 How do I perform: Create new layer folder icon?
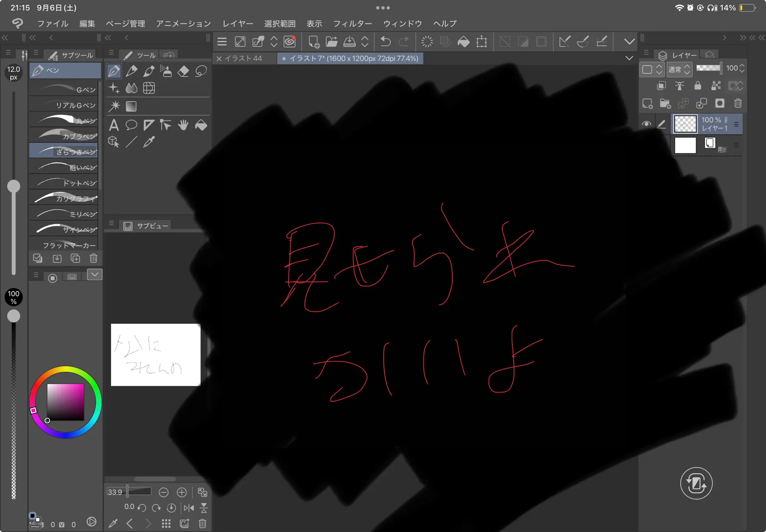tap(665, 103)
